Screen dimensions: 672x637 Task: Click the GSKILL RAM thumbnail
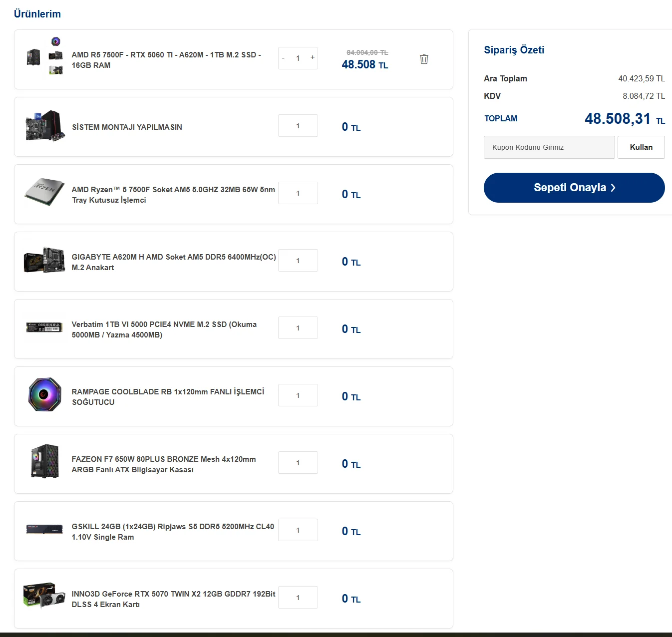click(x=44, y=529)
